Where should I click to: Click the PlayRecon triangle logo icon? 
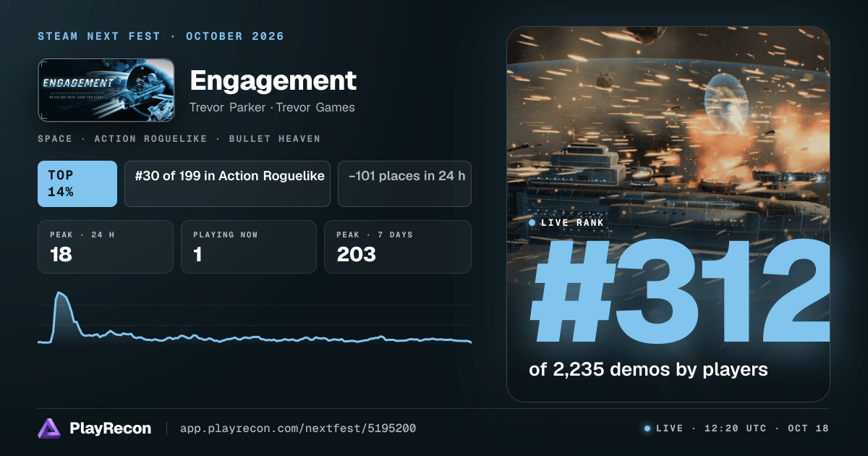point(50,428)
